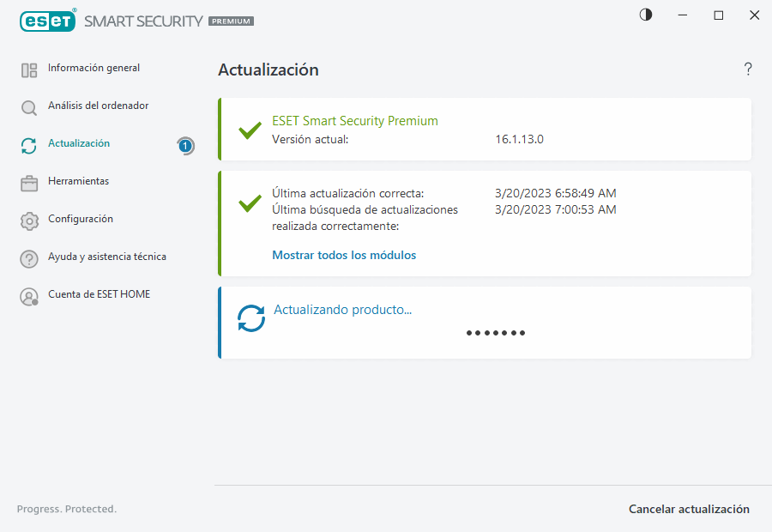
Task: Click the green checkmark next to ESET Smart Security Premium
Action: tap(250, 130)
